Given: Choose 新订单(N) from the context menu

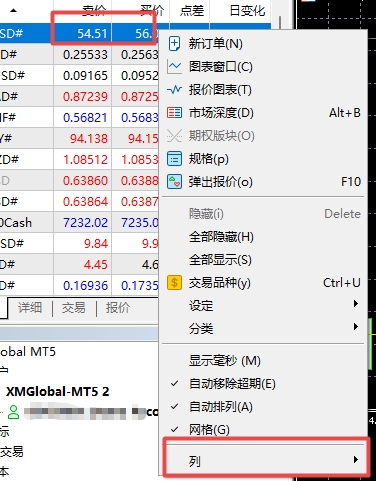Looking at the screenshot, I should (263, 44).
